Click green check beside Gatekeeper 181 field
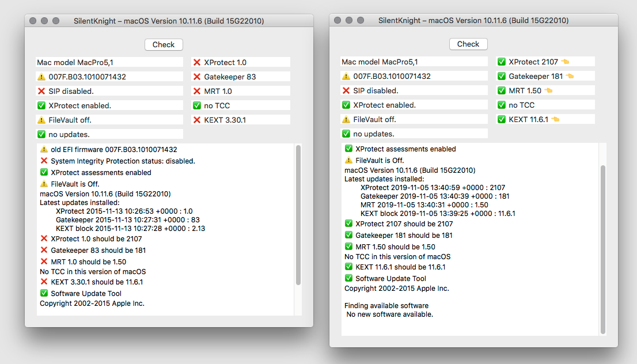The width and height of the screenshot is (637, 364). 502,76
